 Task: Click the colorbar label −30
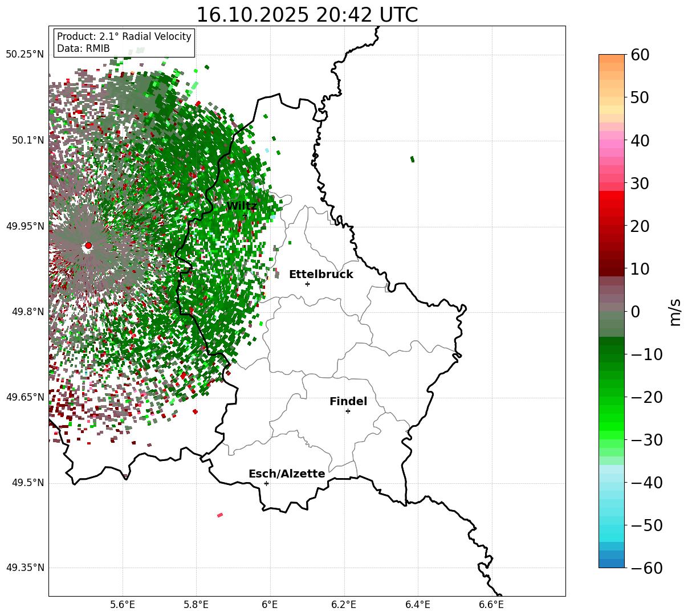646,440
